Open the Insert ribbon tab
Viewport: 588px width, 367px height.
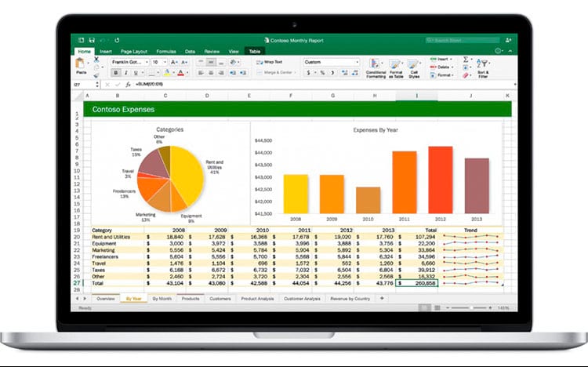point(105,52)
